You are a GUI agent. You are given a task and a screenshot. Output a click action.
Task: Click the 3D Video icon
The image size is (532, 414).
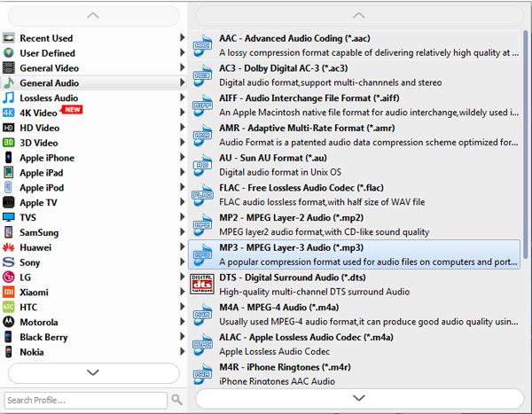tap(9, 143)
